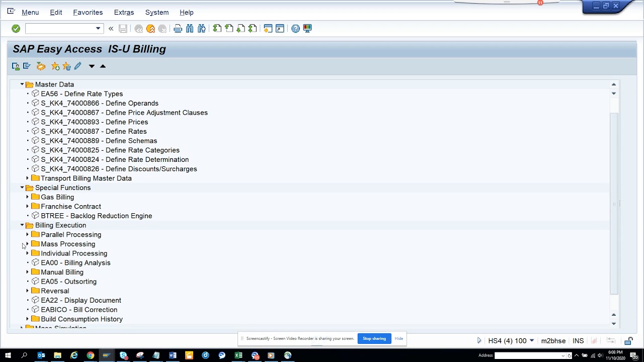Screen dimensions: 644x362
Task: Expand the Build Consumption History folder
Action: pos(28,319)
